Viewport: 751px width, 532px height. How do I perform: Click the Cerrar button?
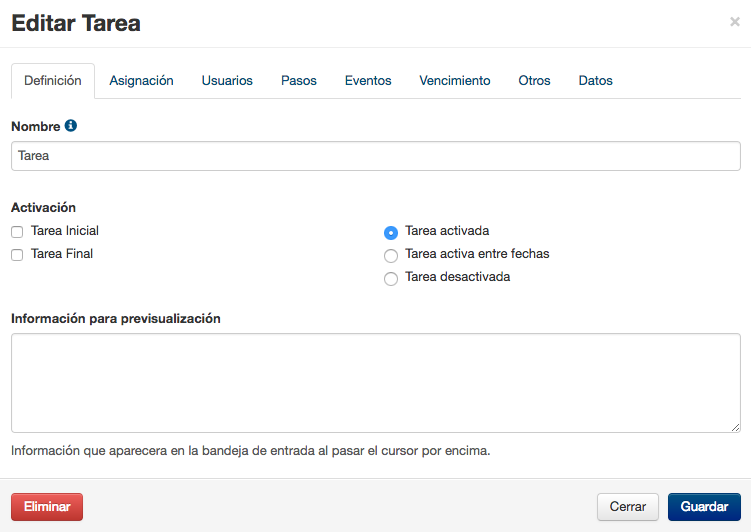click(627, 507)
